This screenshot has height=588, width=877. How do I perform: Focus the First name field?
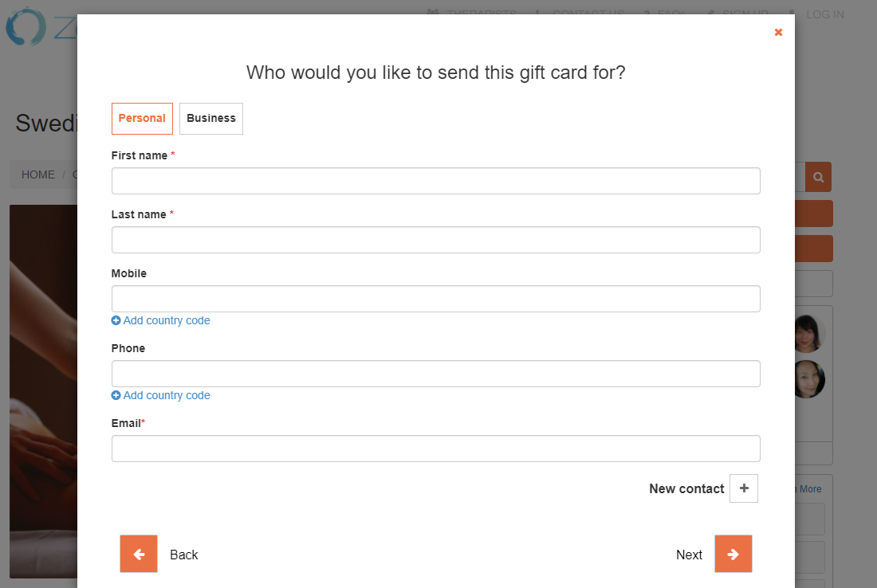point(435,181)
